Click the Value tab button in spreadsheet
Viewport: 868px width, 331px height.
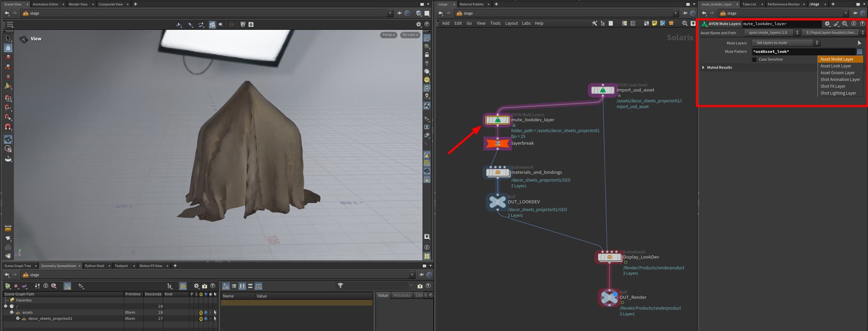click(383, 296)
